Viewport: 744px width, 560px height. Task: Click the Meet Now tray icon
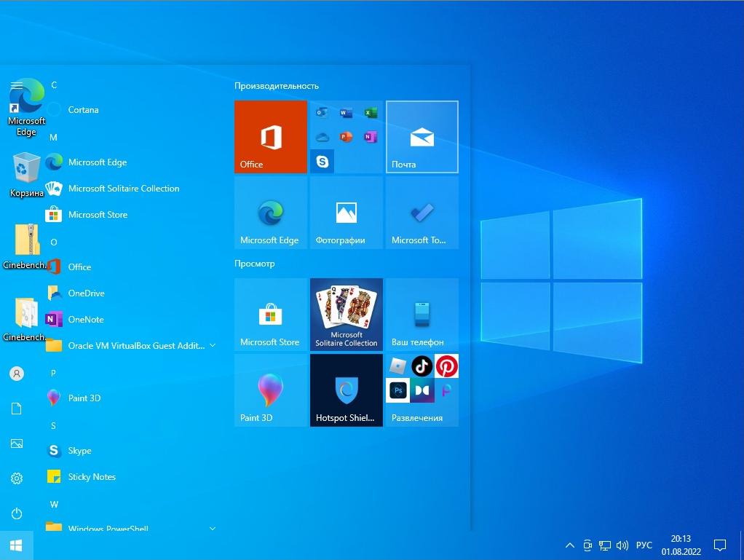click(587, 545)
